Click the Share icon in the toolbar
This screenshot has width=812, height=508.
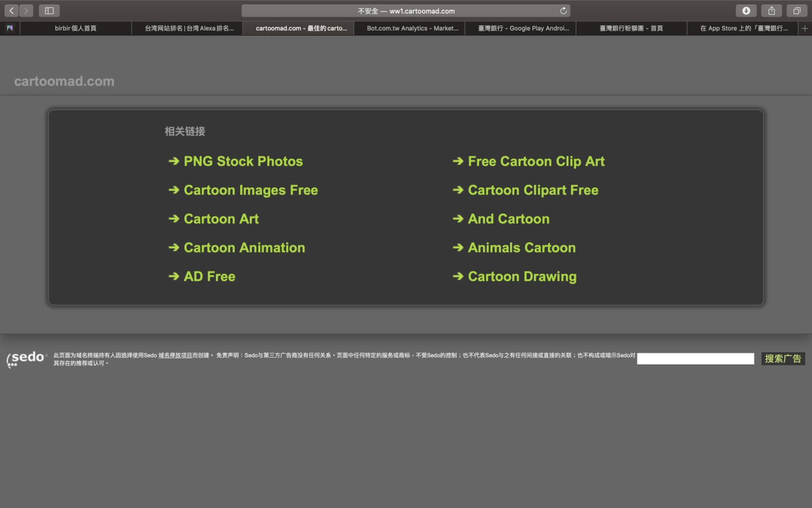coord(771,11)
